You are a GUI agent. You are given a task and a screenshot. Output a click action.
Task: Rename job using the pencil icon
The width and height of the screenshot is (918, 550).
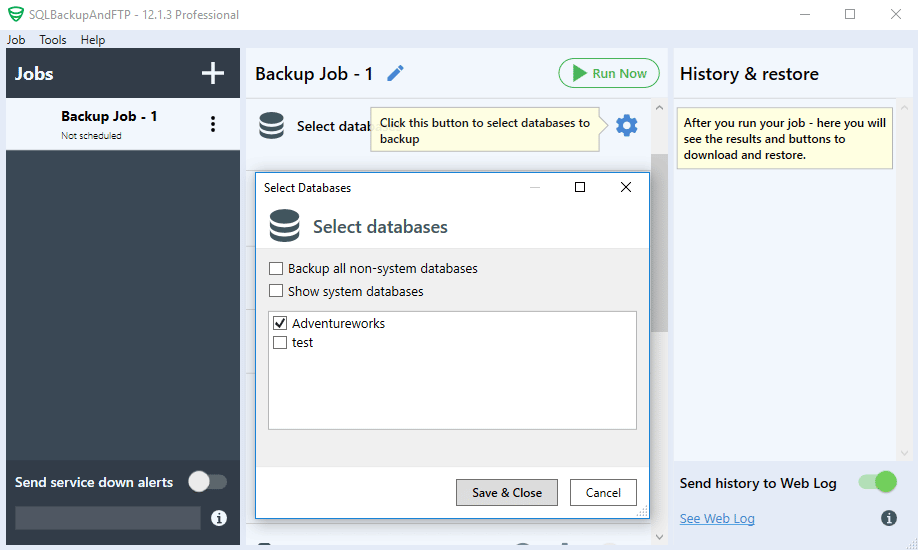pos(395,73)
